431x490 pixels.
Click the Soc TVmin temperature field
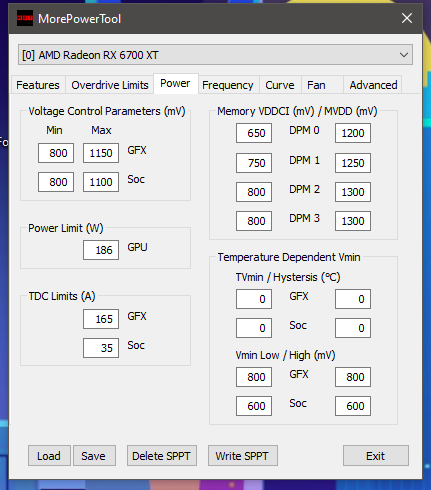coord(254,328)
